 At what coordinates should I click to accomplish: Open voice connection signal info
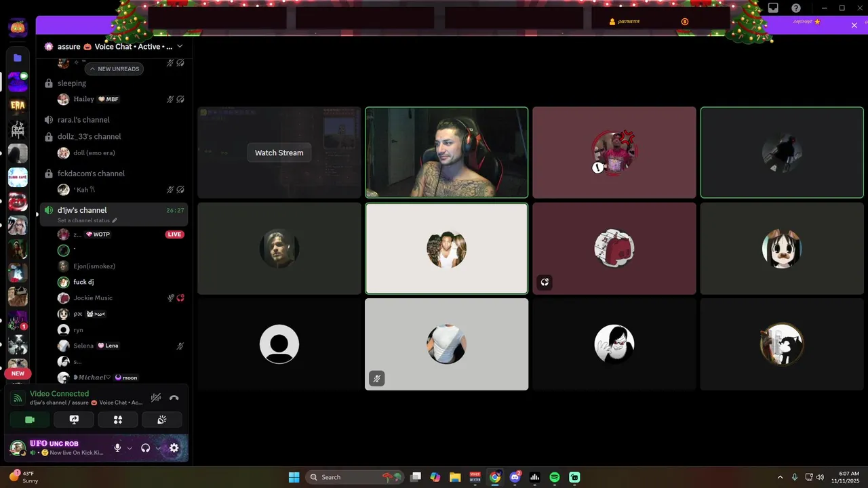point(18,398)
